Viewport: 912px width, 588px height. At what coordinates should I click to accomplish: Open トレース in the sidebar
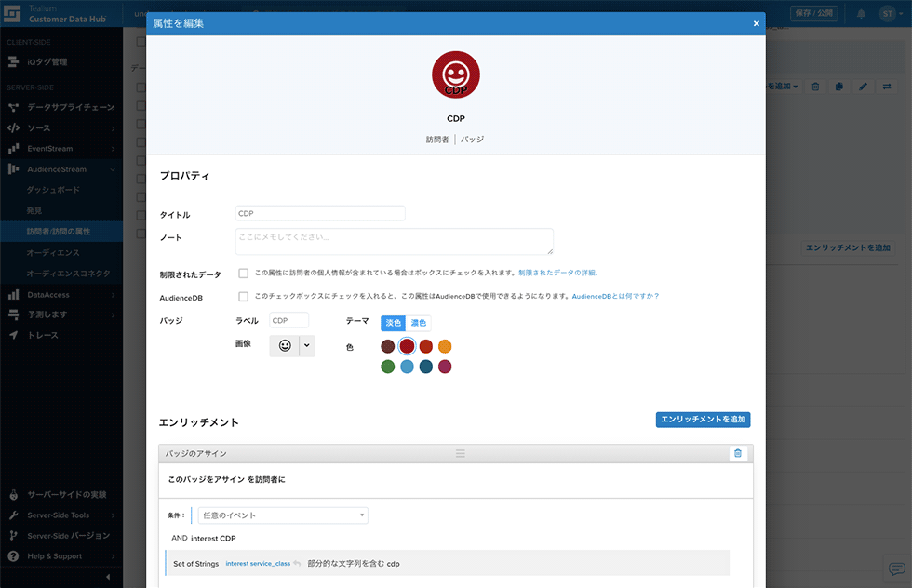click(43, 336)
